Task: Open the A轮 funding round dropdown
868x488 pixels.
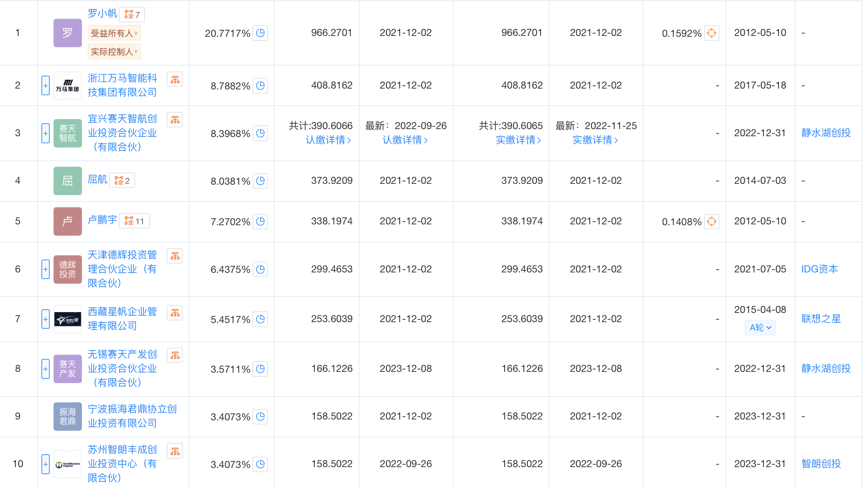Action: click(760, 328)
